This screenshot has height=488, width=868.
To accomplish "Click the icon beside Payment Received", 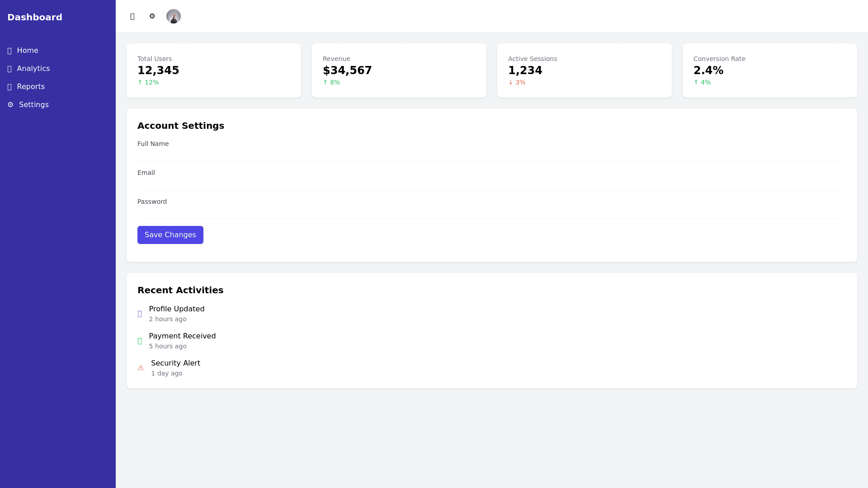I will click(140, 341).
